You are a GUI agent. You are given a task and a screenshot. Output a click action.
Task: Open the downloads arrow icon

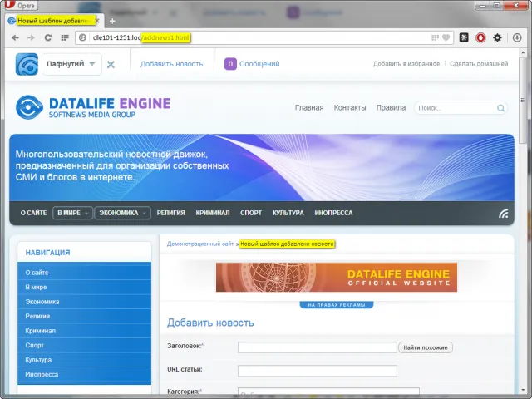(x=517, y=37)
